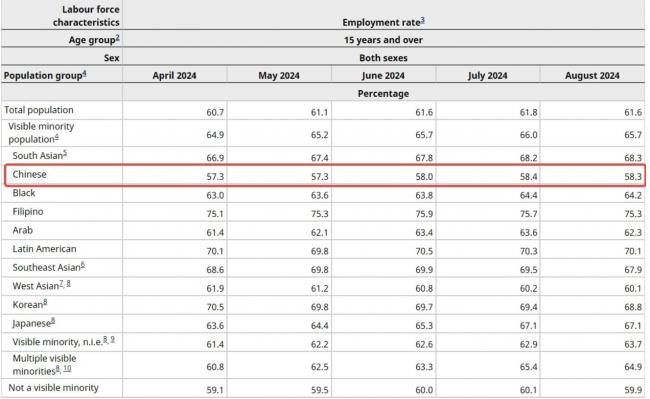Screen dimensions: 650x399
Task: Open footnote 4 beside Population group header
Action: pos(85,74)
